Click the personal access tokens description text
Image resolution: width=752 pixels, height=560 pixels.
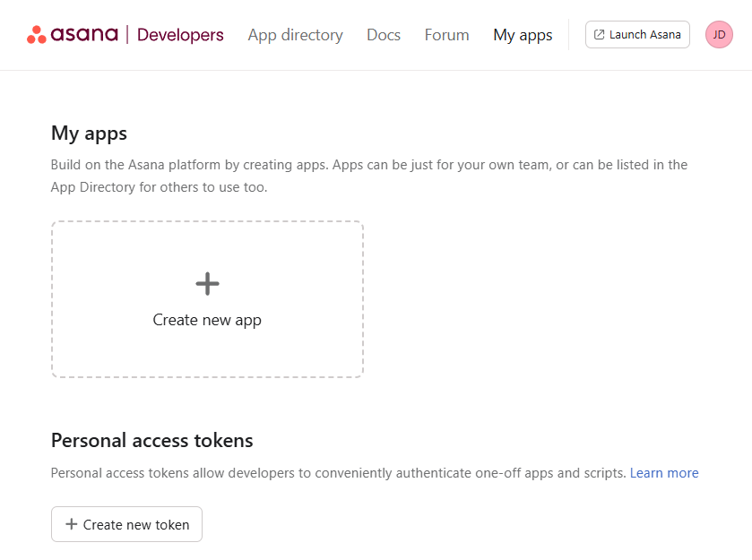click(x=338, y=473)
